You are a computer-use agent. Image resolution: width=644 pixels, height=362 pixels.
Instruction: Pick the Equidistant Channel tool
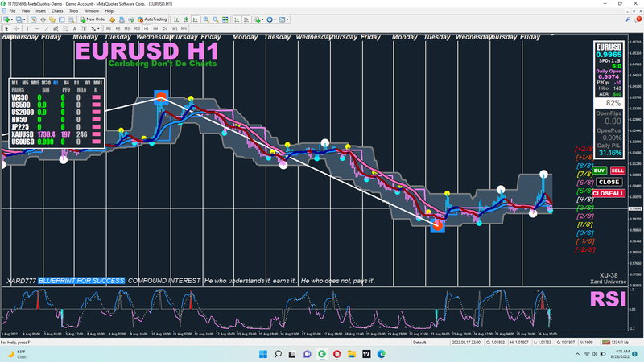coord(56,28)
